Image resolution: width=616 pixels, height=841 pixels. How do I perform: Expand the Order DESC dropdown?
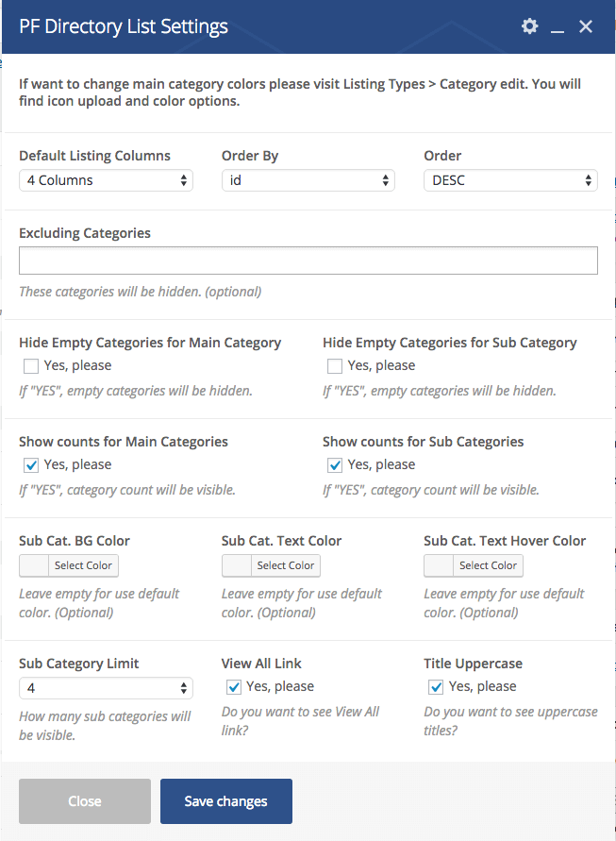[x=510, y=180]
